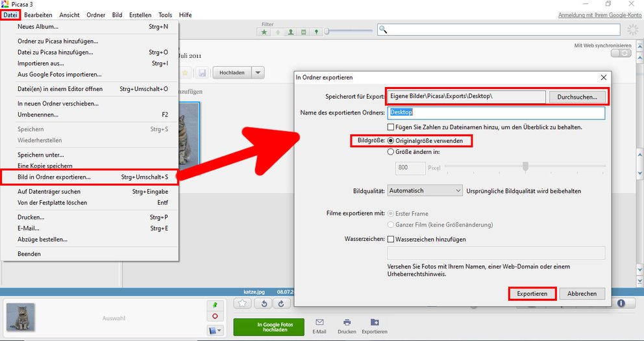Image resolution: width=644 pixels, height=341 pixels.
Task: Select Größe ändern in option
Action: (391, 151)
